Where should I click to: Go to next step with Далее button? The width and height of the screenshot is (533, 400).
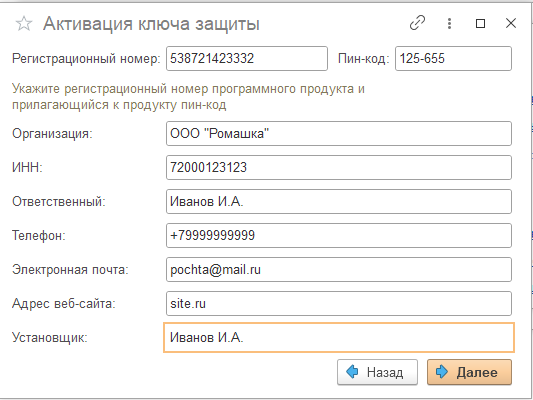pyautogui.click(x=469, y=372)
